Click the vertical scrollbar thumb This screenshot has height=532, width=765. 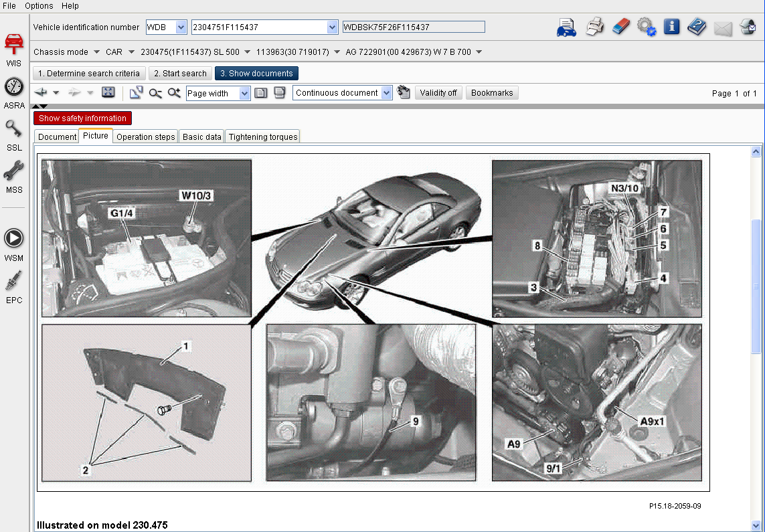click(756, 286)
